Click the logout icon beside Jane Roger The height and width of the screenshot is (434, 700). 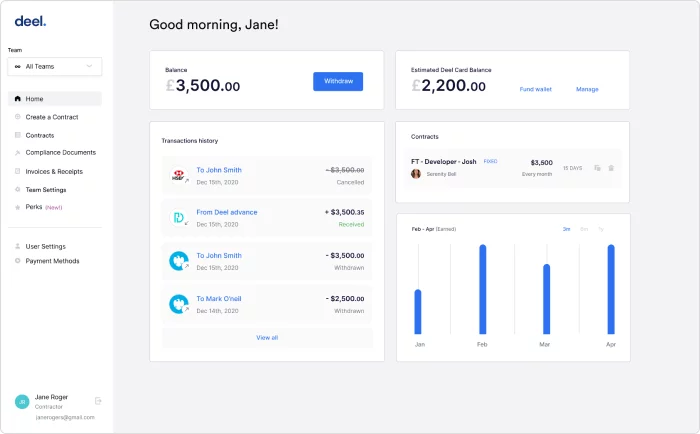tap(98, 401)
